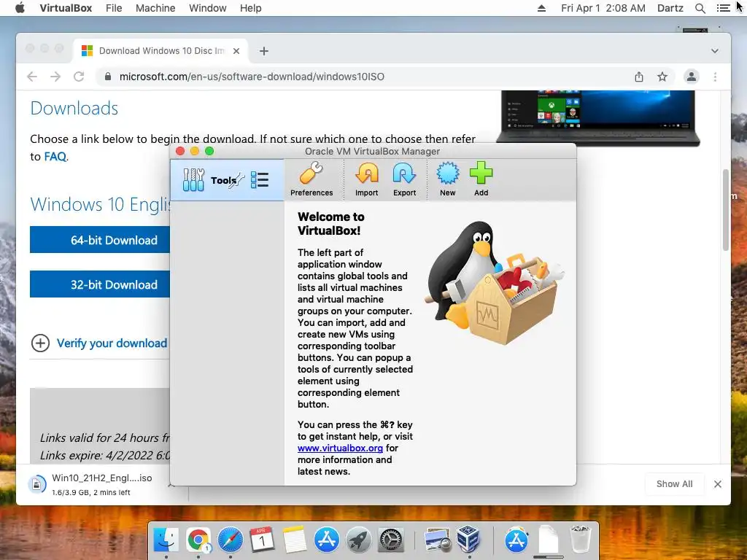
Task: Open the Apple menu
Action: click(x=20, y=8)
